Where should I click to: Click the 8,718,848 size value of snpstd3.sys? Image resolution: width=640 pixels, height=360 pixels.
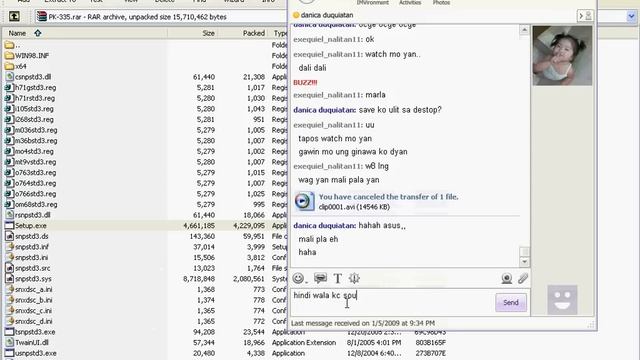[x=199, y=278]
